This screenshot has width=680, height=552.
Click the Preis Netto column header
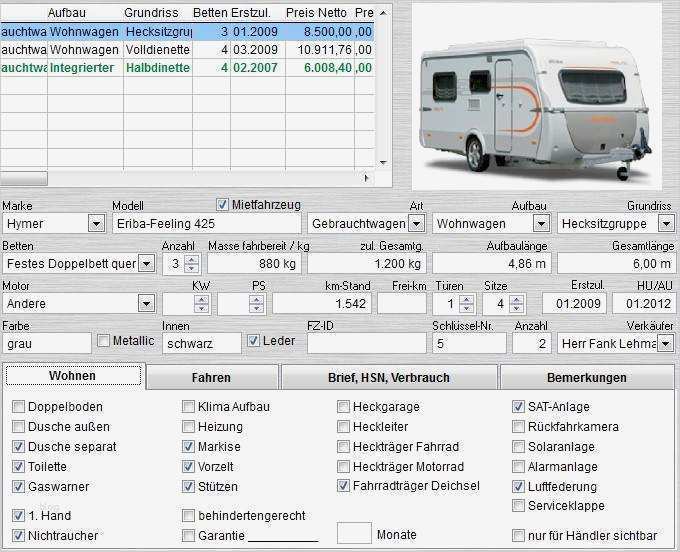(x=316, y=13)
